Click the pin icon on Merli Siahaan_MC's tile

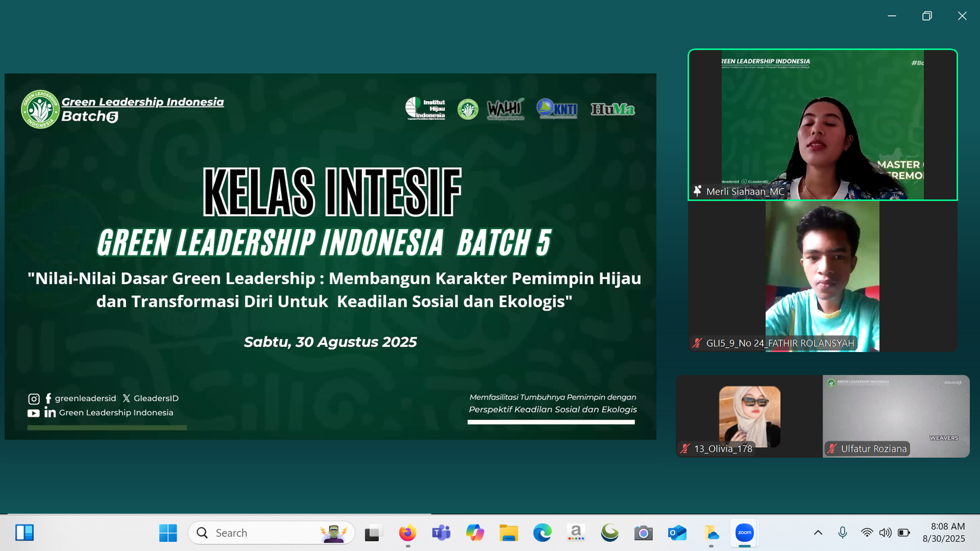point(698,191)
